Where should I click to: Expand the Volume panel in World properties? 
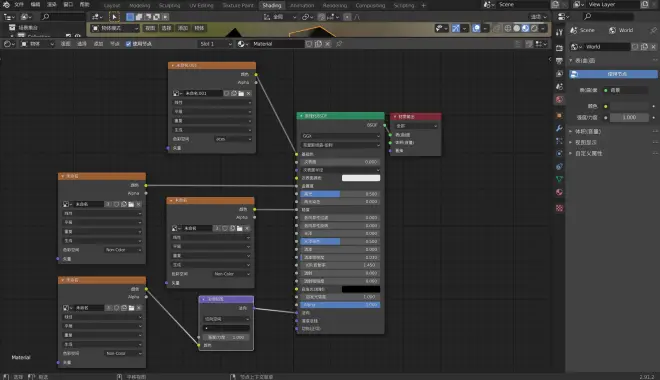coord(587,132)
